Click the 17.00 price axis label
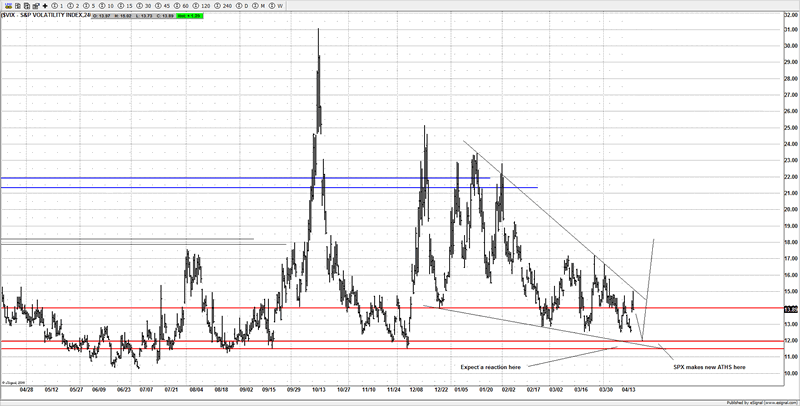 click(x=791, y=259)
